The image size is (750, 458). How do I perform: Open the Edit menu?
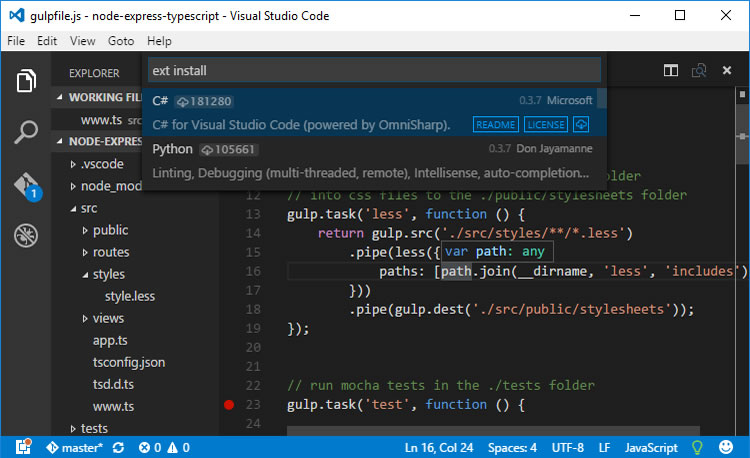click(x=47, y=41)
